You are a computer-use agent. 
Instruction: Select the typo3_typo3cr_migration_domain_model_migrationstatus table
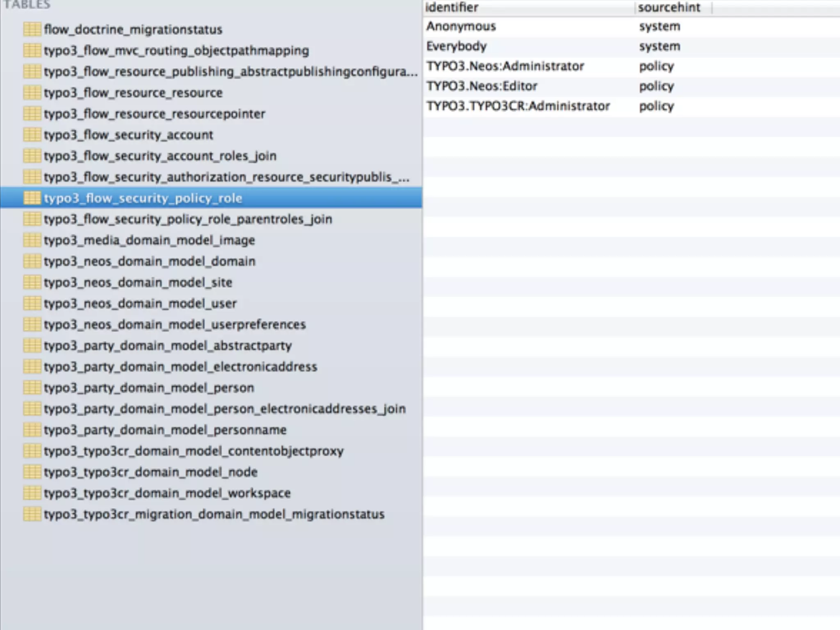tap(214, 514)
